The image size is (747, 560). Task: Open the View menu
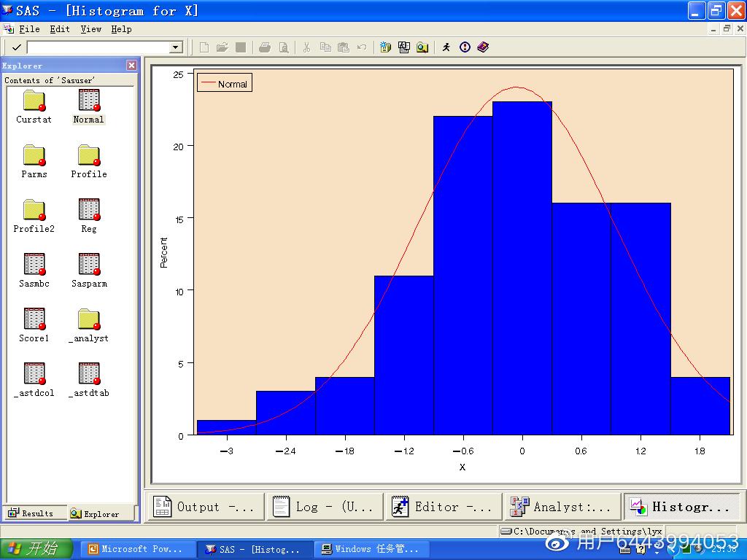tap(90, 29)
